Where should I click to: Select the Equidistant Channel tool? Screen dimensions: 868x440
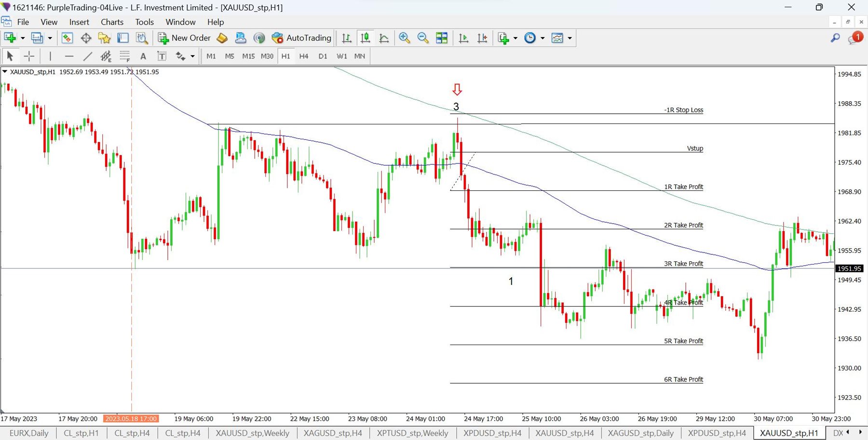[106, 56]
